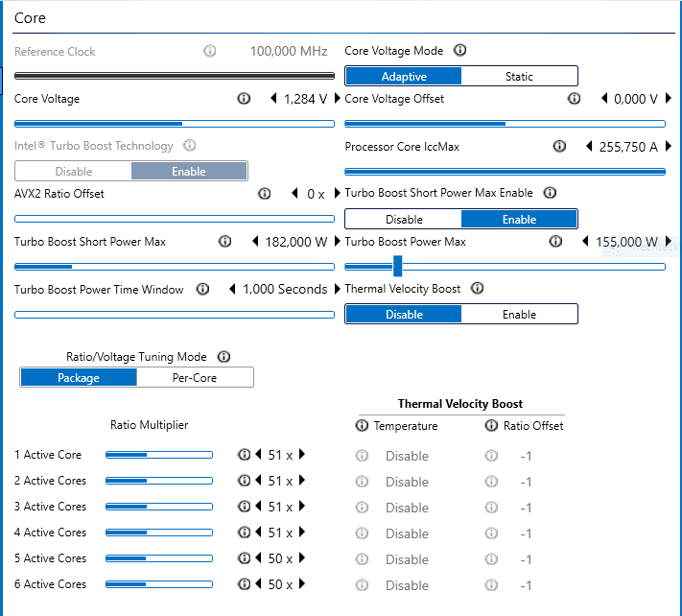The height and width of the screenshot is (616, 682).
Task: Click the 4 Active Cores ratio slider
Action: [x=159, y=533]
